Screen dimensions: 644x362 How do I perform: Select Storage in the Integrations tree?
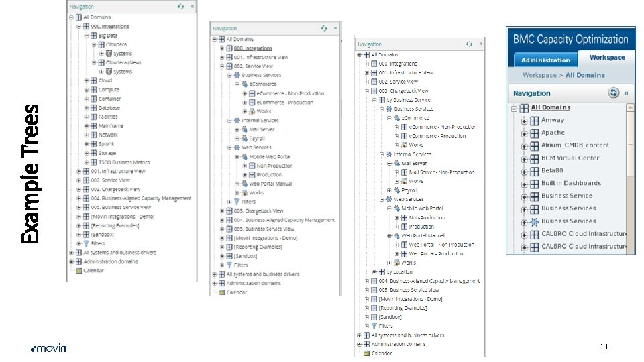pos(107,153)
